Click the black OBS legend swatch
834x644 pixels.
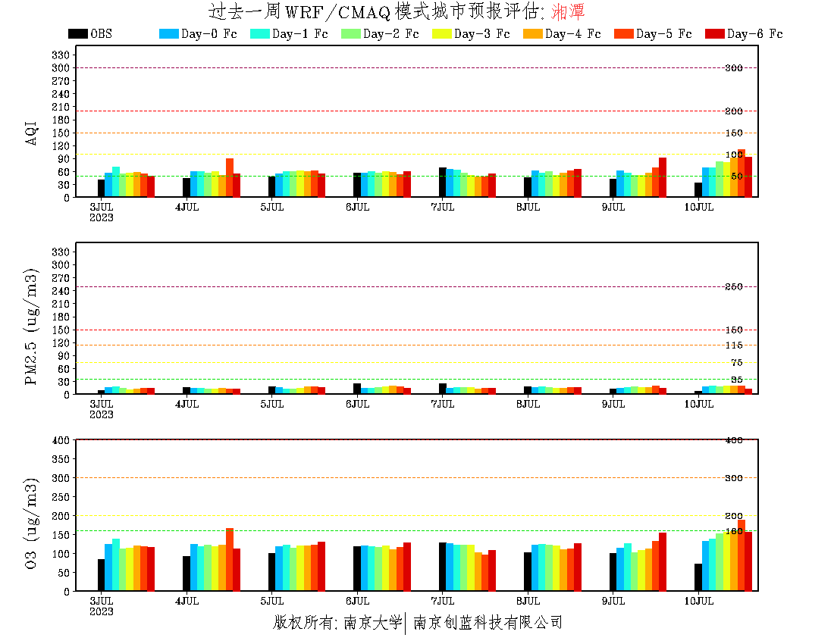coord(77,33)
